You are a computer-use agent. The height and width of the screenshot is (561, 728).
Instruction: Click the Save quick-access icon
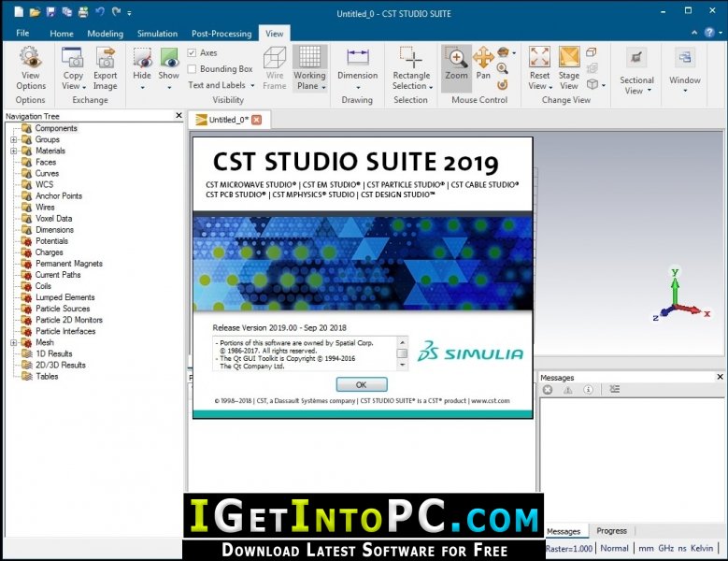[x=50, y=11]
